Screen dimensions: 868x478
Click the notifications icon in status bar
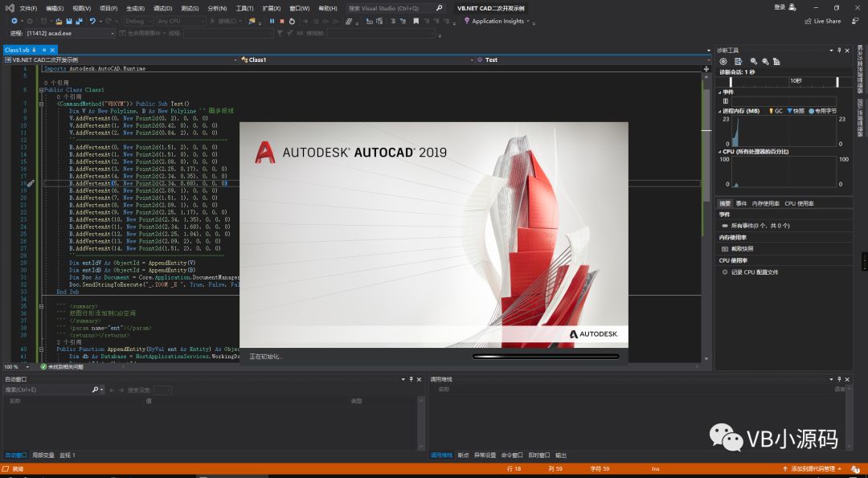point(855,469)
